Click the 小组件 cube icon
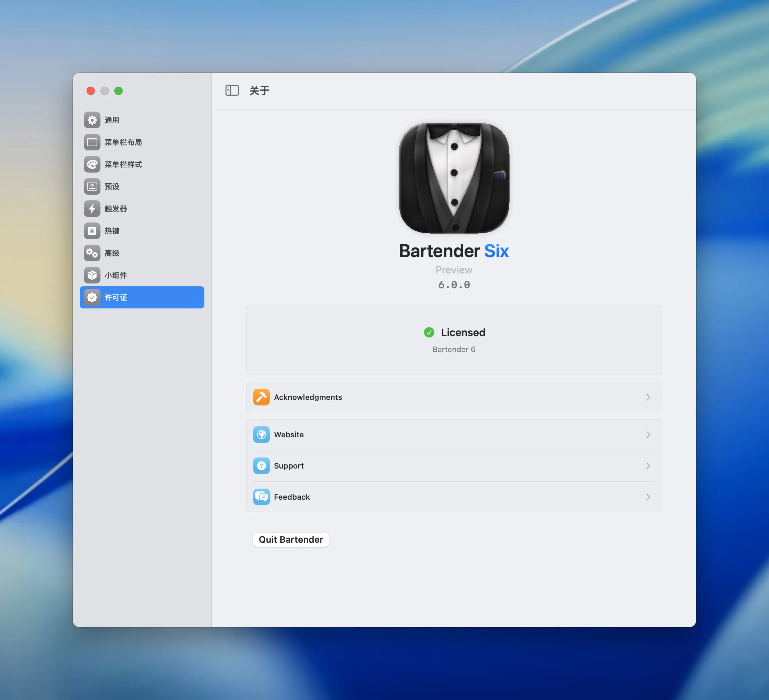This screenshot has height=700, width=769. 92,275
